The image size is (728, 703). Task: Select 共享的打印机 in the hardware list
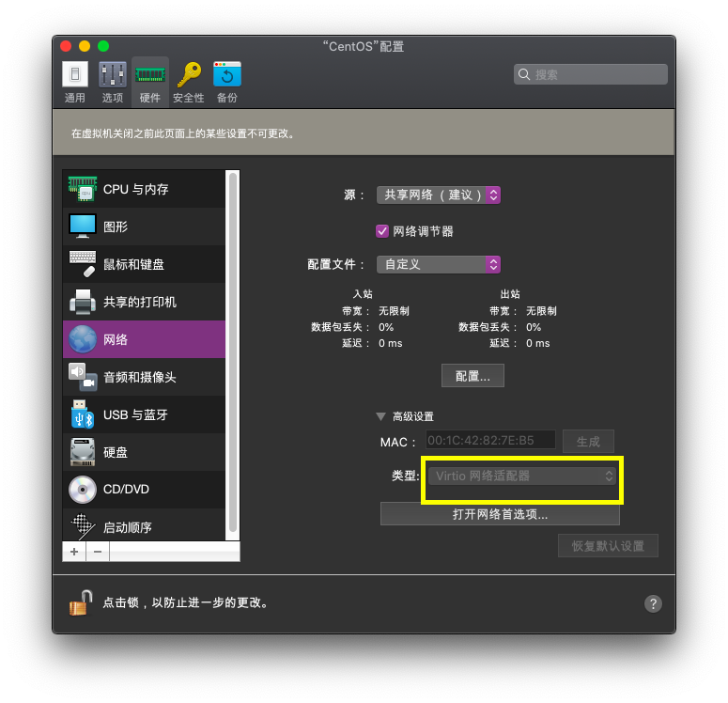pyautogui.click(x=144, y=302)
